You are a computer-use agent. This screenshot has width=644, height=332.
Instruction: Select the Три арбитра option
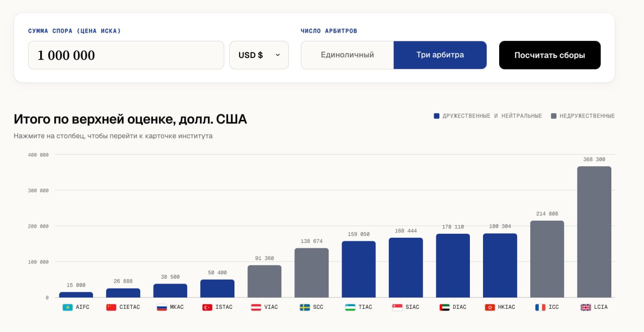coord(440,55)
